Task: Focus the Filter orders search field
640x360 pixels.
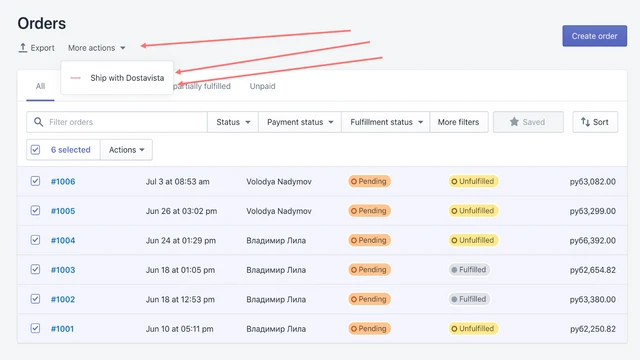Action: point(117,122)
